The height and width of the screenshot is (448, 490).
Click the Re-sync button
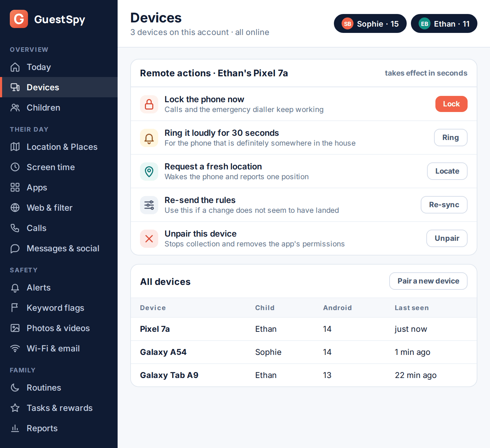coord(444,205)
